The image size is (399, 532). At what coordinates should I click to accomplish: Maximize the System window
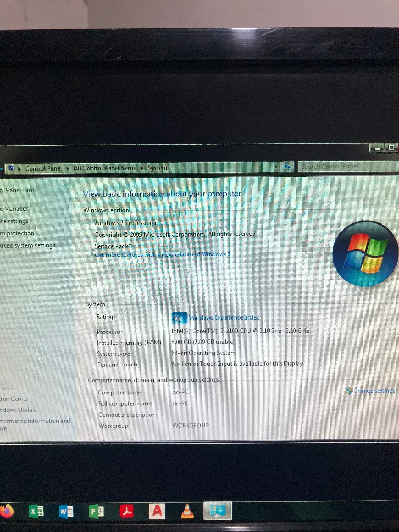pyautogui.click(x=391, y=148)
